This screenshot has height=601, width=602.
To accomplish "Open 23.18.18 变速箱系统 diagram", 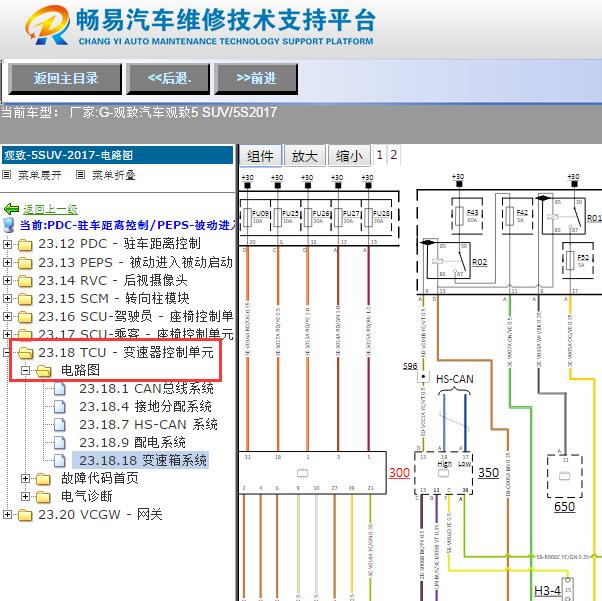I will [141, 460].
